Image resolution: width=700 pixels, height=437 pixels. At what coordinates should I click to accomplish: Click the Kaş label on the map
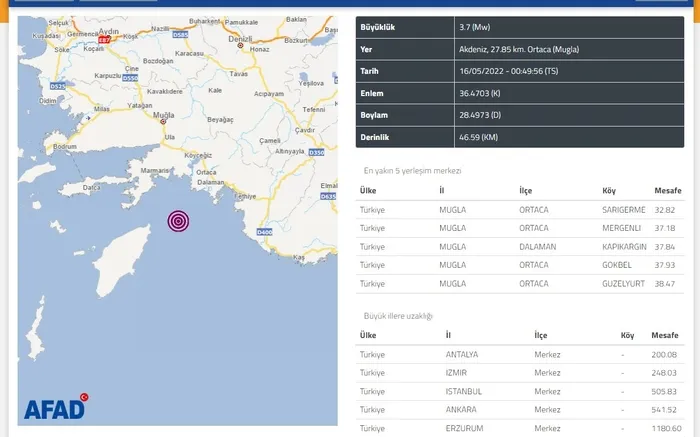coord(299,257)
